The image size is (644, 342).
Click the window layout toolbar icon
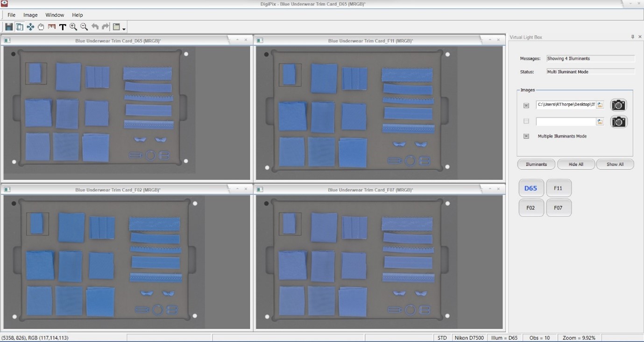pyautogui.click(x=117, y=27)
